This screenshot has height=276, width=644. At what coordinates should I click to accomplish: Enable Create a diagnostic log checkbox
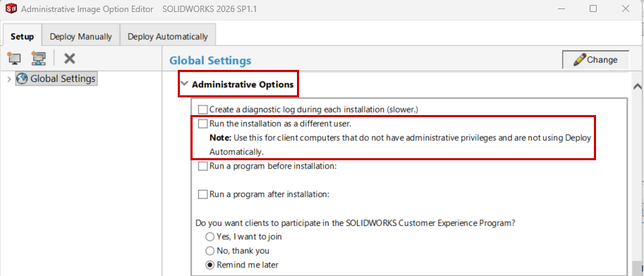(x=203, y=109)
